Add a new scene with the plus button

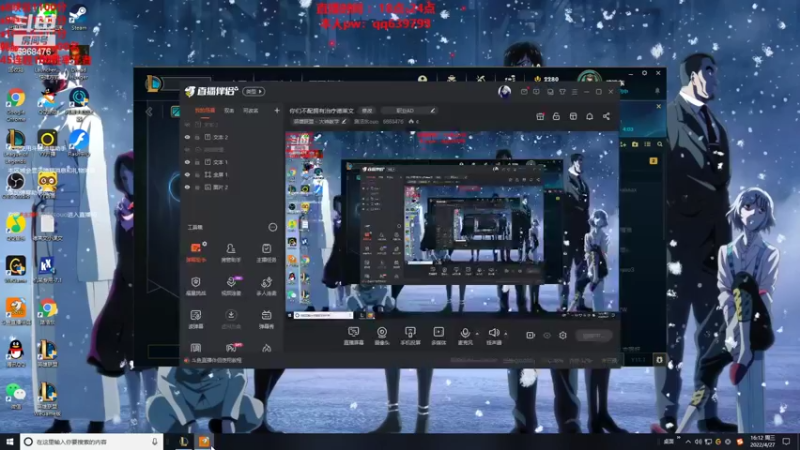coord(277,110)
